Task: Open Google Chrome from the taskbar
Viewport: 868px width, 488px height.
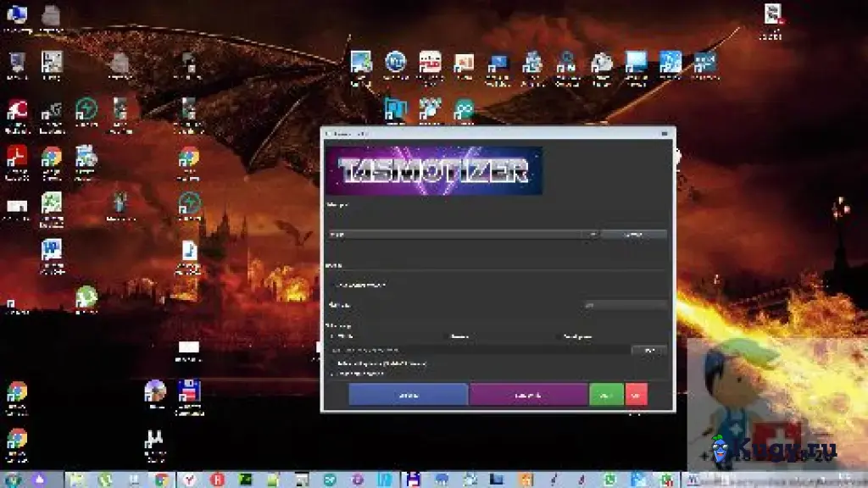Action: click(x=161, y=480)
